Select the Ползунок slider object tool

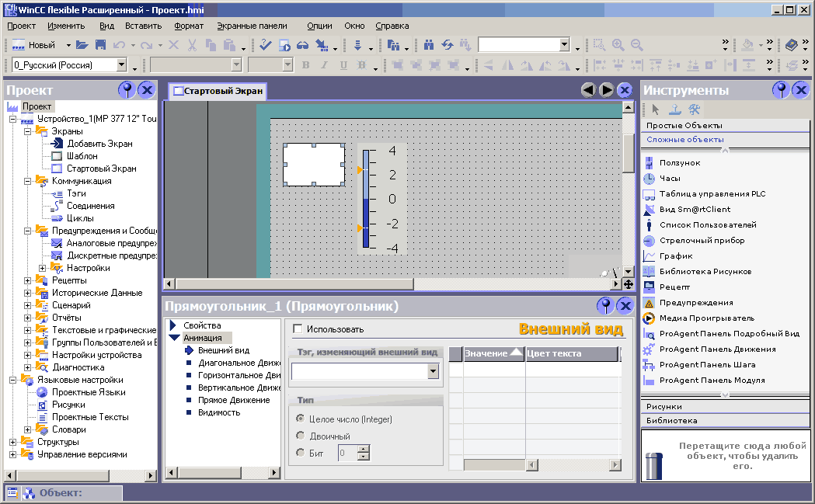coord(680,163)
